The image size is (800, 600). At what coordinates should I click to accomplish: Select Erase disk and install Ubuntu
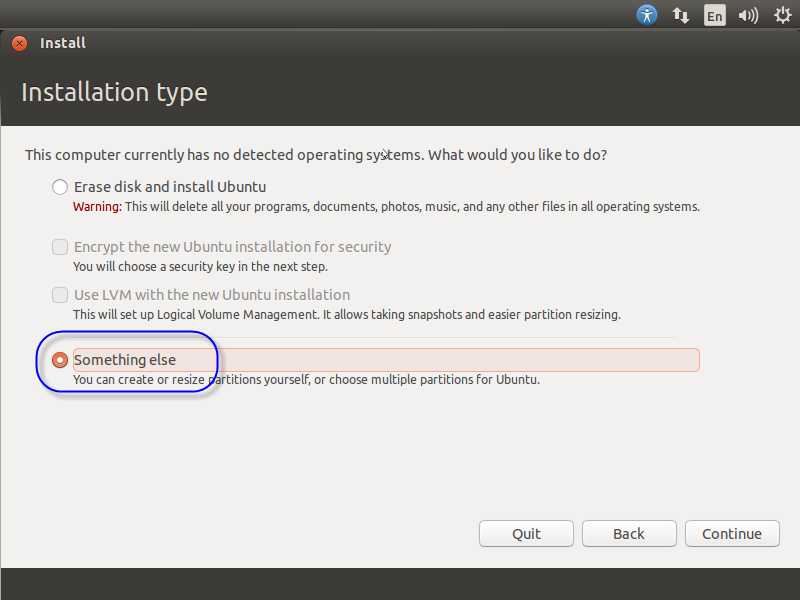[60, 187]
